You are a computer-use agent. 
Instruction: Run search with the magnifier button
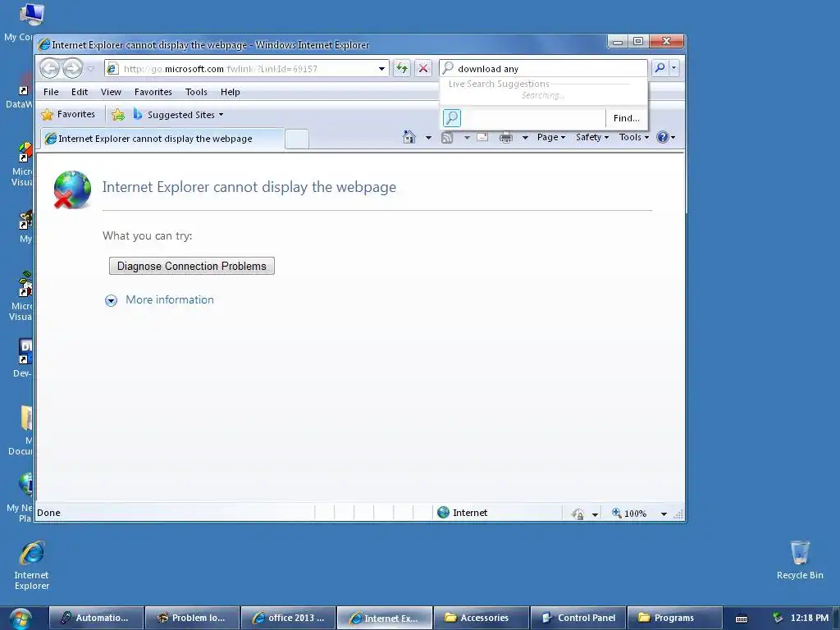[x=660, y=68]
